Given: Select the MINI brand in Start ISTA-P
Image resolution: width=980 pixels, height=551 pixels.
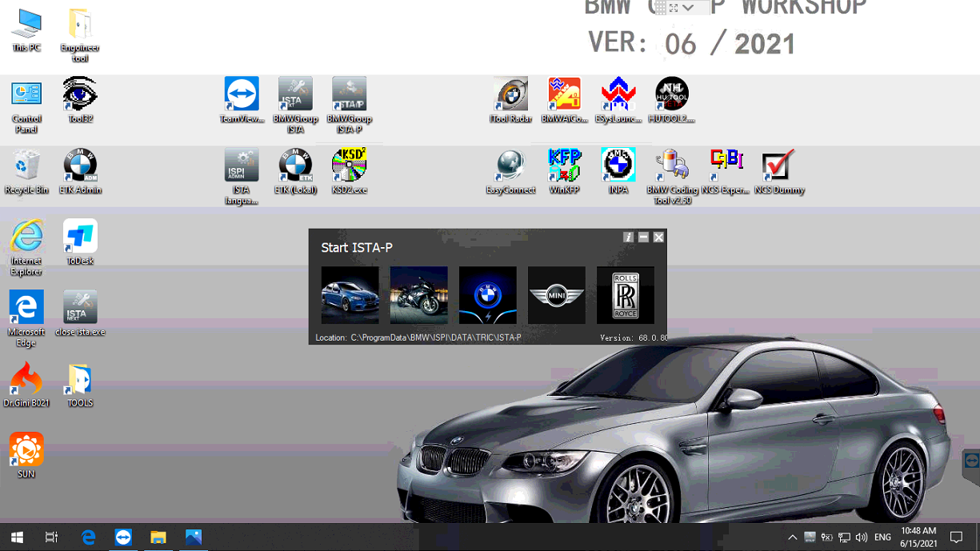Looking at the screenshot, I should click(x=556, y=295).
